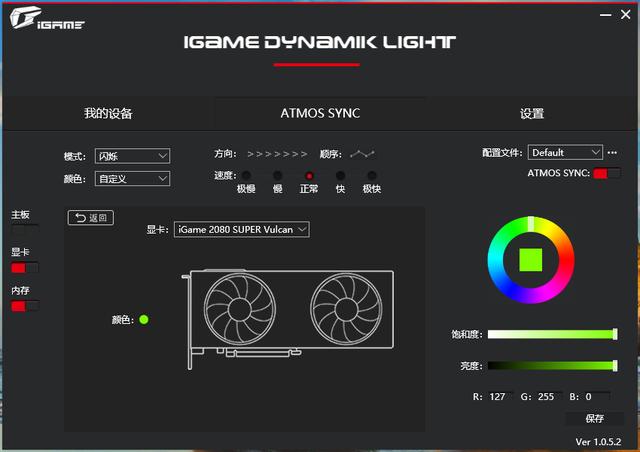Click the iGame logo at top left
This screenshot has height=452, width=640.
pos(47,18)
